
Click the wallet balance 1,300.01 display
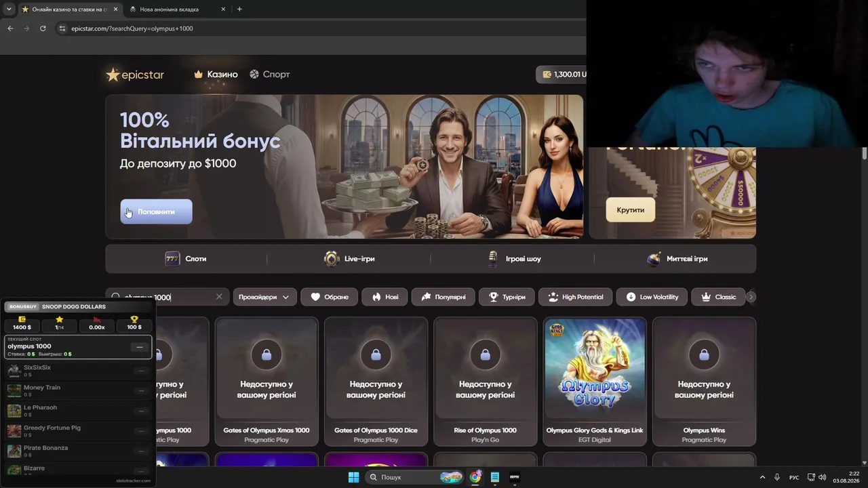563,75
